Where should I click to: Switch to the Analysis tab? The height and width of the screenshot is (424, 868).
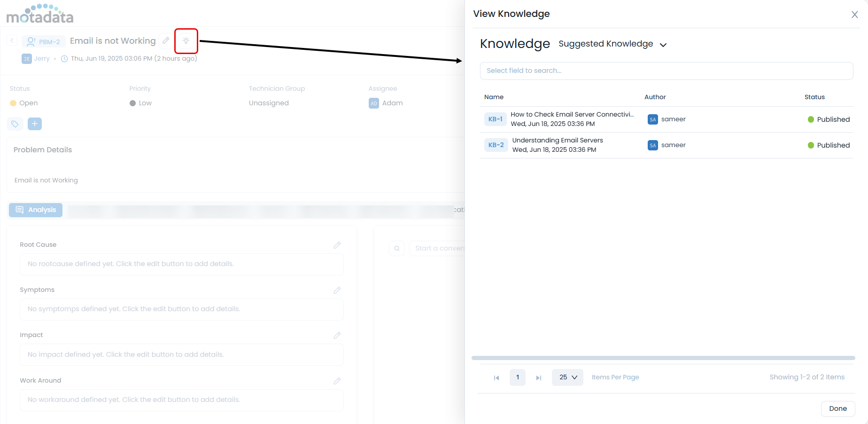(35, 210)
